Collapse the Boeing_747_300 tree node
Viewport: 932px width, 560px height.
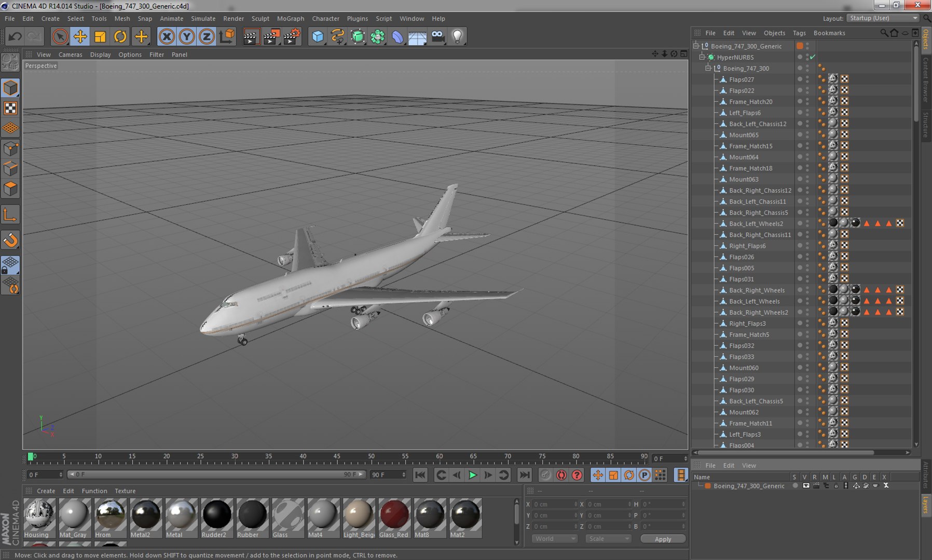pyautogui.click(x=709, y=68)
